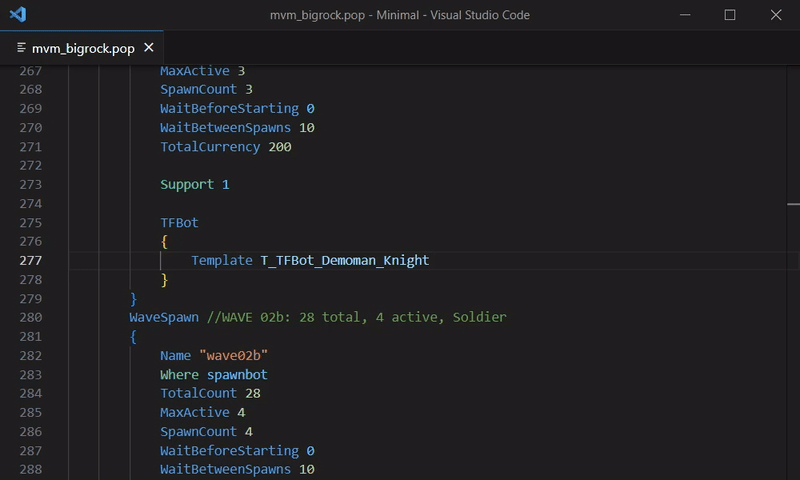
Task: Click 'MaxActive 4' on line 285
Action: pyautogui.click(x=203, y=412)
